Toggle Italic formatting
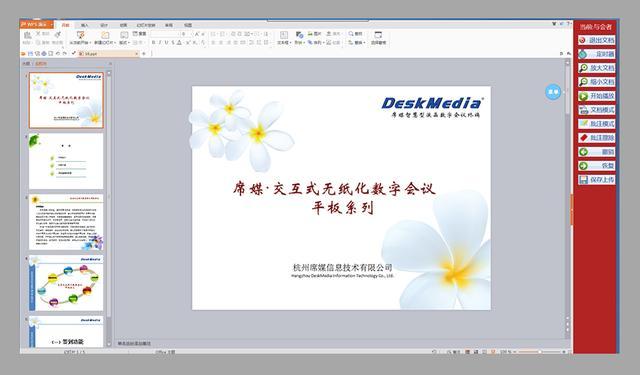640x375 pixels. point(160,42)
